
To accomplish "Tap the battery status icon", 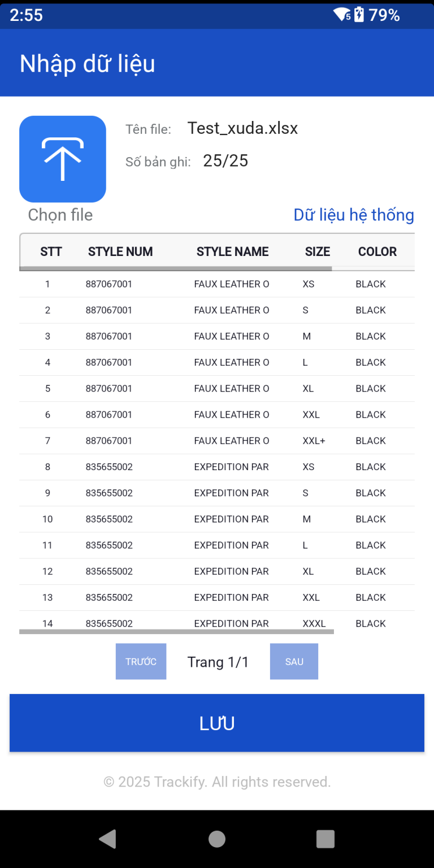I will (x=359, y=15).
